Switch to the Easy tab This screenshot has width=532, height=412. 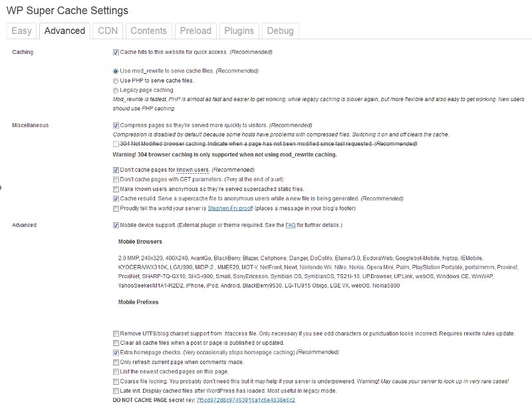point(21,31)
